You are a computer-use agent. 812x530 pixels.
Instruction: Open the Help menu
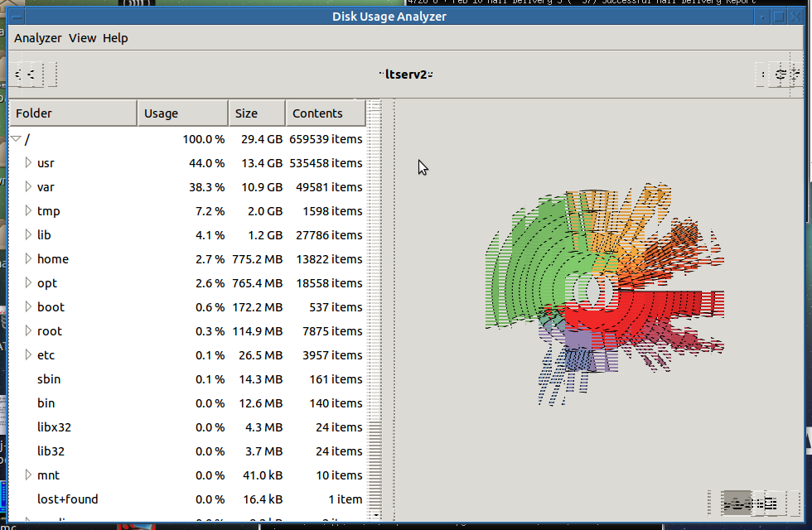tap(115, 38)
